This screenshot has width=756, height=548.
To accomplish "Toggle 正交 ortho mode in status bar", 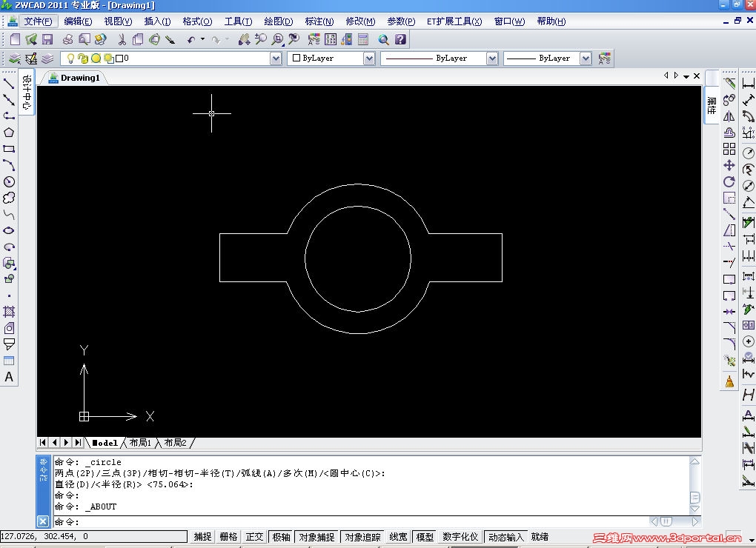I will 254,536.
